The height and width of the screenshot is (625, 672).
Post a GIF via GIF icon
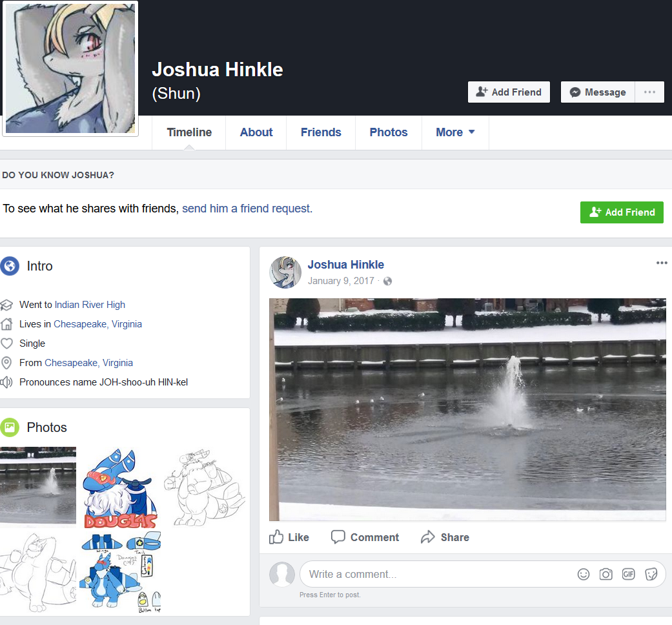click(x=628, y=574)
